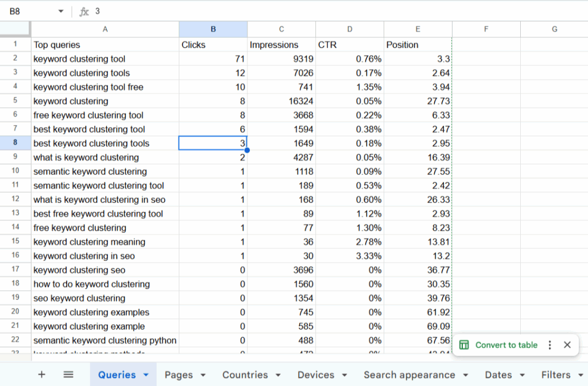Click the fx function icon in formula bar

point(84,11)
